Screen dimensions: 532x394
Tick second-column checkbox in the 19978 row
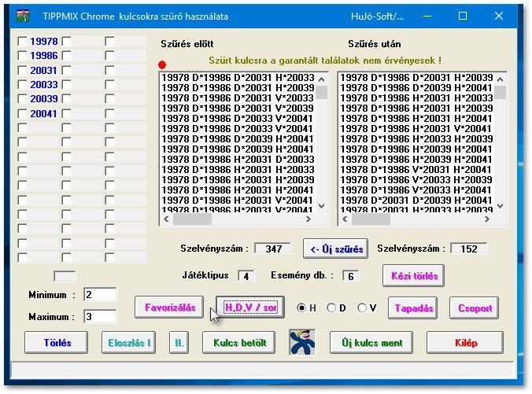click(x=66, y=41)
